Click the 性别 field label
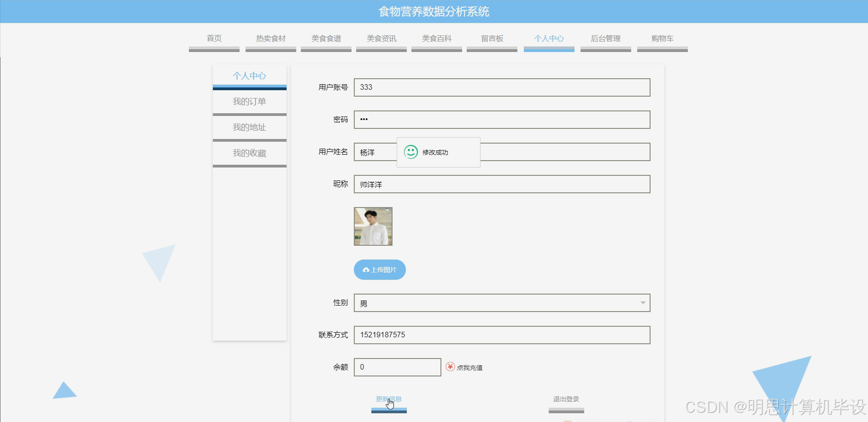The image size is (868, 422). [340, 302]
